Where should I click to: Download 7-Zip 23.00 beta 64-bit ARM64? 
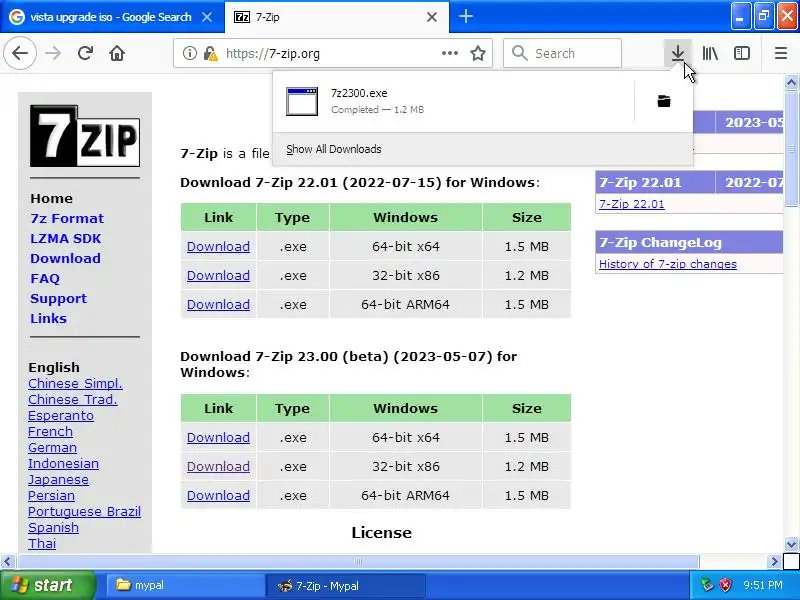[218, 495]
